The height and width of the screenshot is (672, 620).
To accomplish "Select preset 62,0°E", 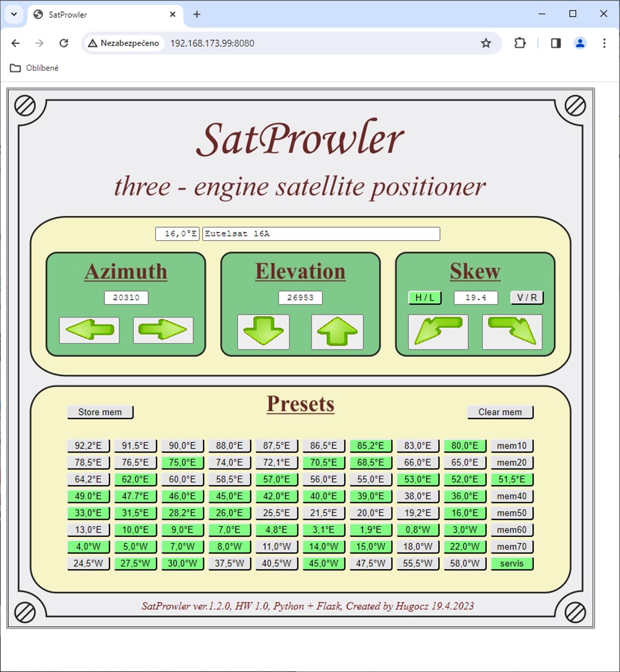I will pos(135,479).
